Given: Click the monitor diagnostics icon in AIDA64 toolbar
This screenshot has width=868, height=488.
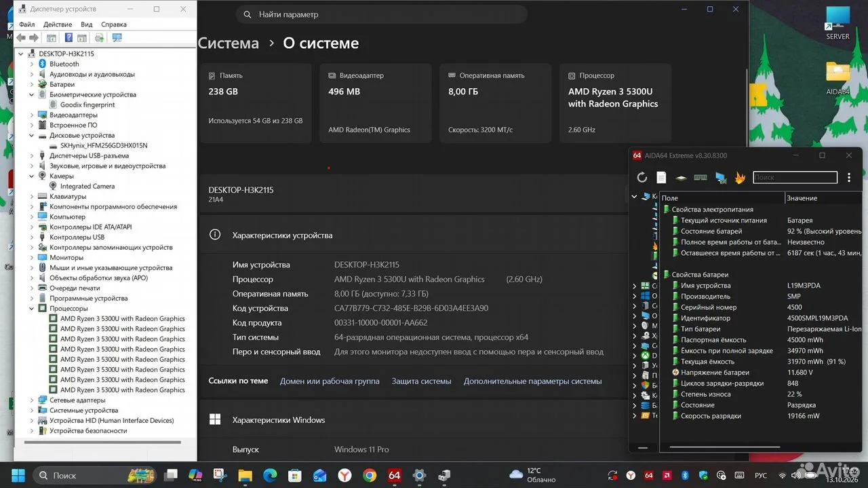Looking at the screenshot, I should tap(720, 178).
